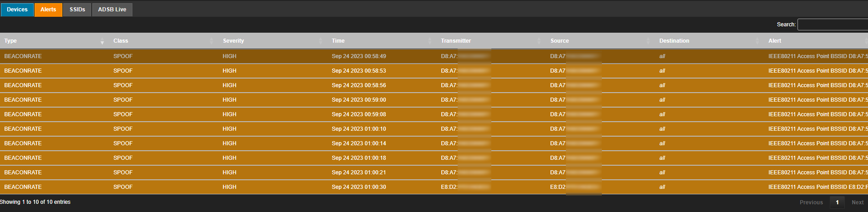Click the Severity column sort arrows icon
868x212 pixels.
321,41
